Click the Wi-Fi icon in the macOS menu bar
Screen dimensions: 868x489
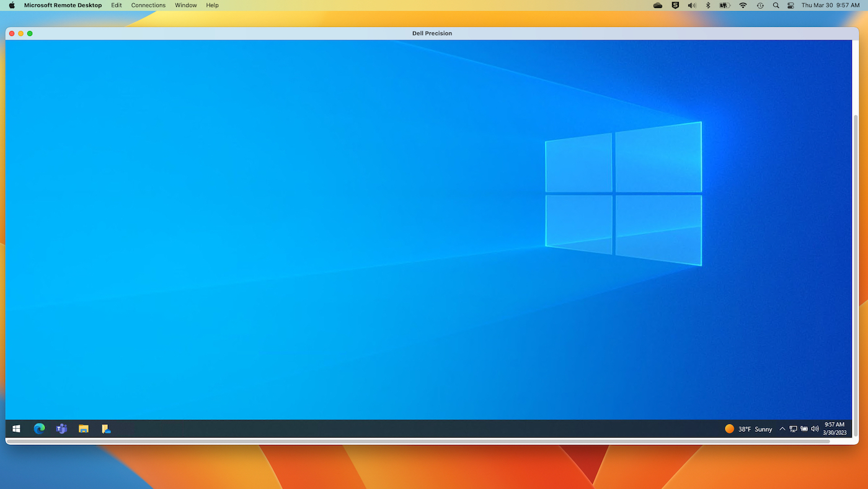coord(742,5)
